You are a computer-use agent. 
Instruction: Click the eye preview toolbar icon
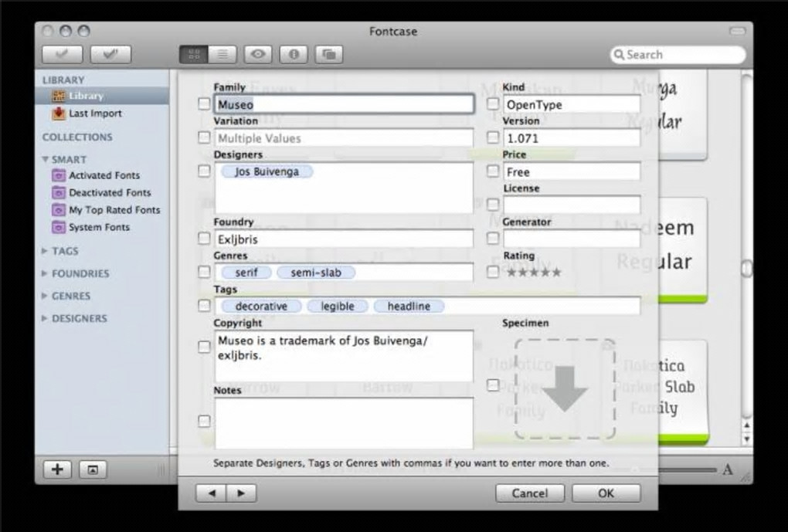(x=258, y=54)
